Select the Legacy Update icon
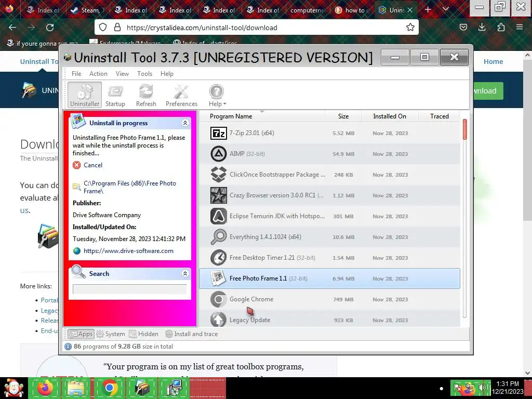 (219, 320)
